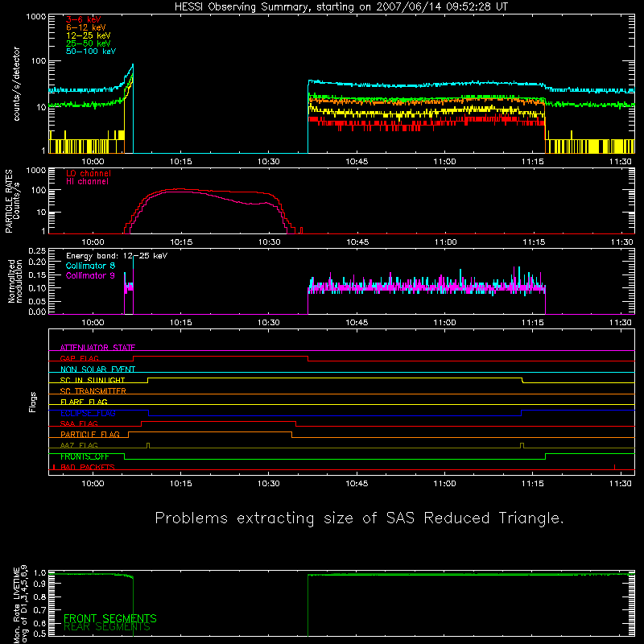Click the 'FRONT SEGMENTS' legend label

coord(110,618)
